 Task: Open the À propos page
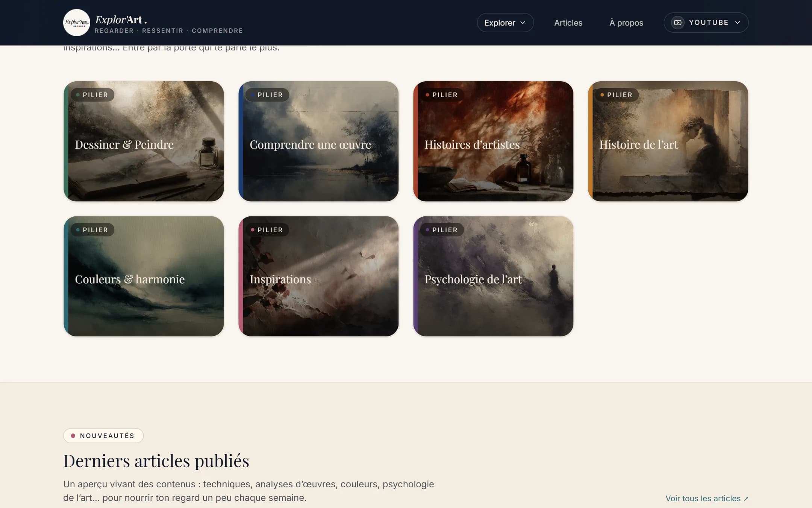point(626,23)
